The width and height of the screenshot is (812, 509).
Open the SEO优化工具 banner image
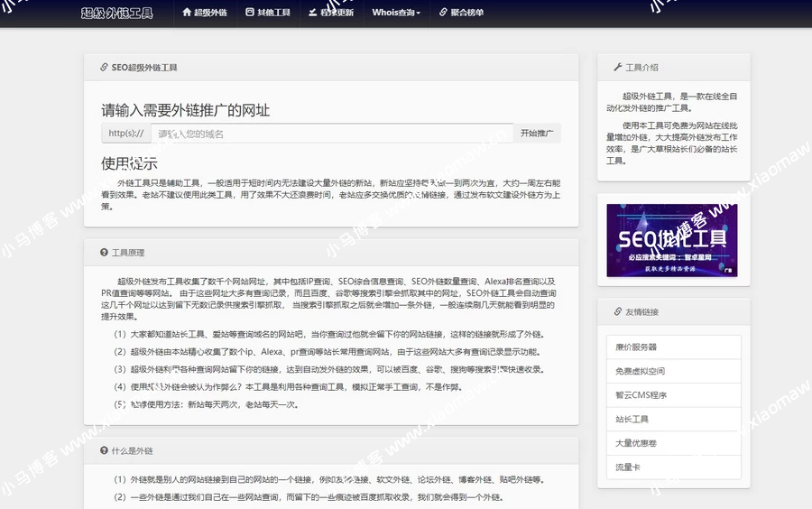[673, 240]
